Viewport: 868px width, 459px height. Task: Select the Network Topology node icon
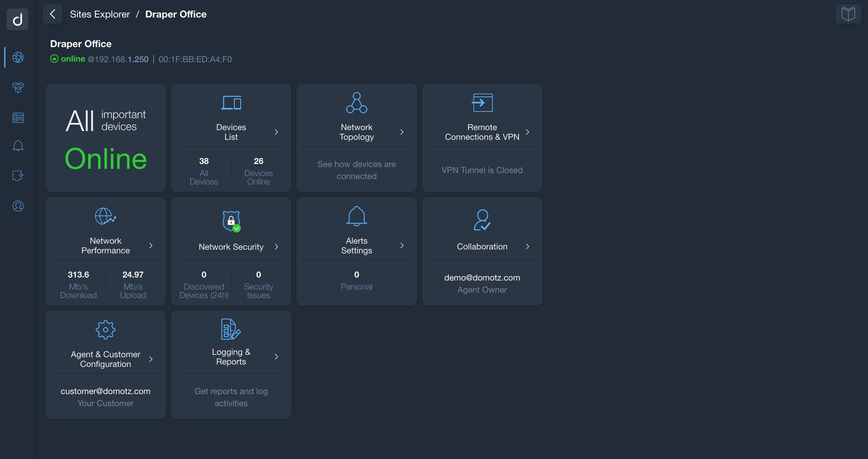click(356, 103)
